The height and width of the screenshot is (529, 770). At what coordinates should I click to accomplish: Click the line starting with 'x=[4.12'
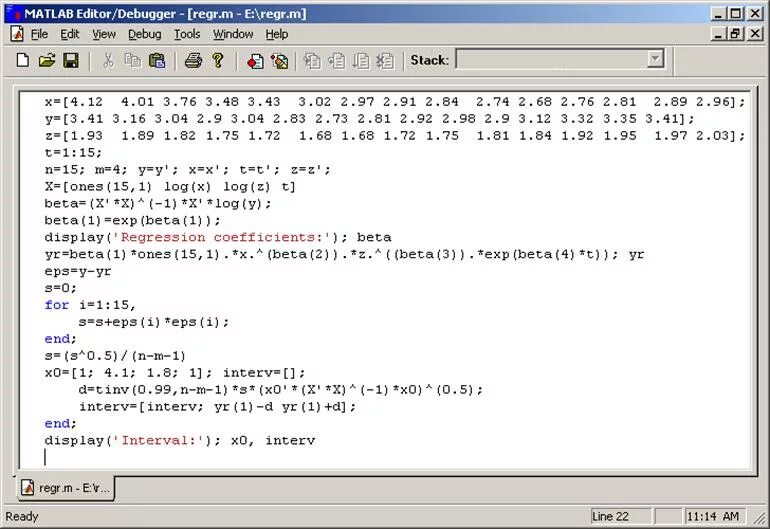(x=395, y=102)
